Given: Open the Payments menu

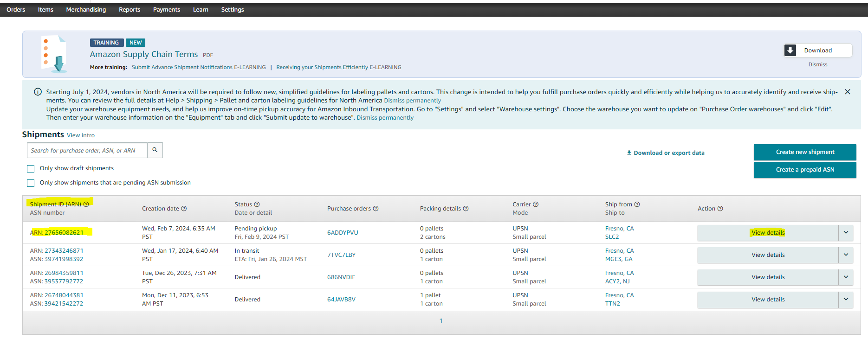Looking at the screenshot, I should 167,10.
